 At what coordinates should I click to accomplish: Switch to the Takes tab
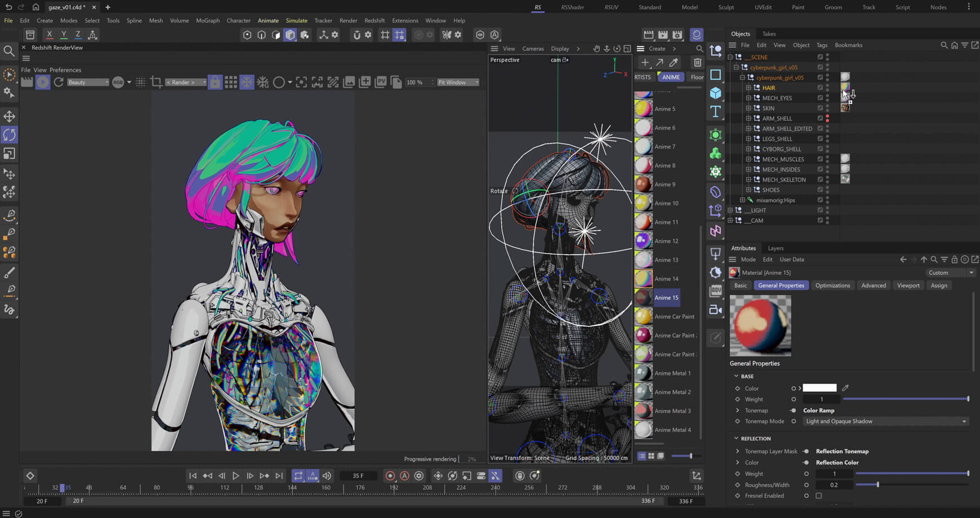(x=769, y=34)
